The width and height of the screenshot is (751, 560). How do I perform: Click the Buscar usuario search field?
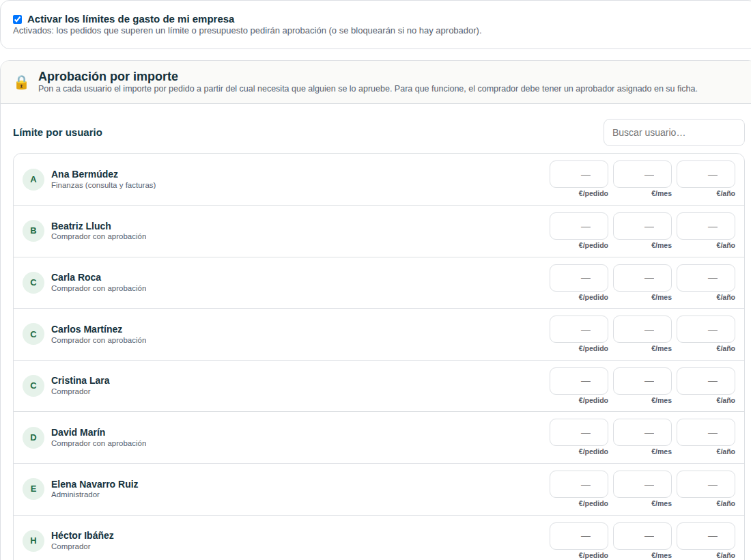pos(674,132)
